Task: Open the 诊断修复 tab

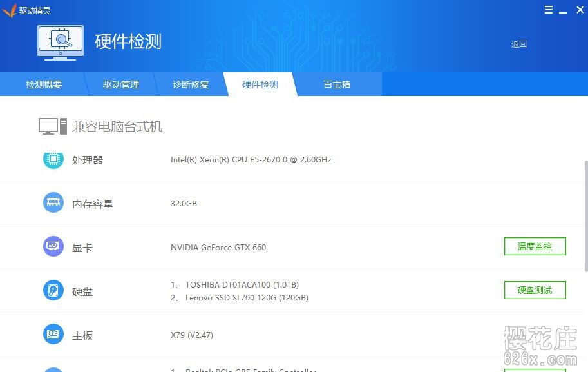Action: pos(191,84)
